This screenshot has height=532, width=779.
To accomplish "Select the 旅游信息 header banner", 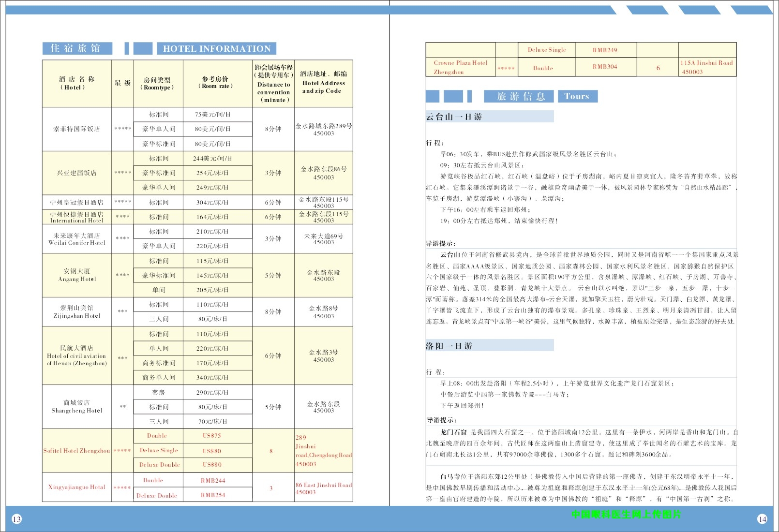I will tap(520, 96).
